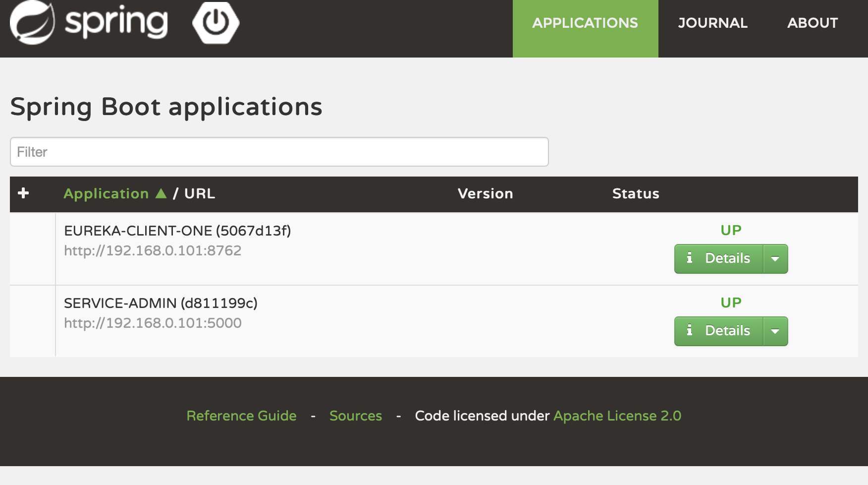Expand dropdown arrow beside SERVICE-ADMIN Details
This screenshot has height=485, width=868.
[x=775, y=331]
